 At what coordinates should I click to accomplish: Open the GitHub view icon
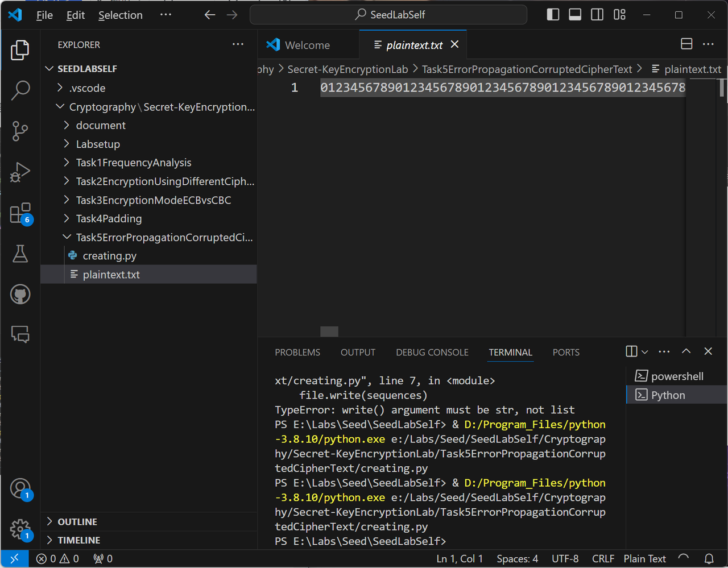(20, 295)
